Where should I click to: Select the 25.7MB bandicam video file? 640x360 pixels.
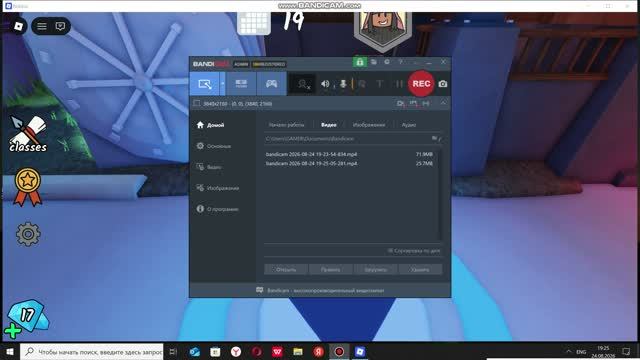click(349, 163)
